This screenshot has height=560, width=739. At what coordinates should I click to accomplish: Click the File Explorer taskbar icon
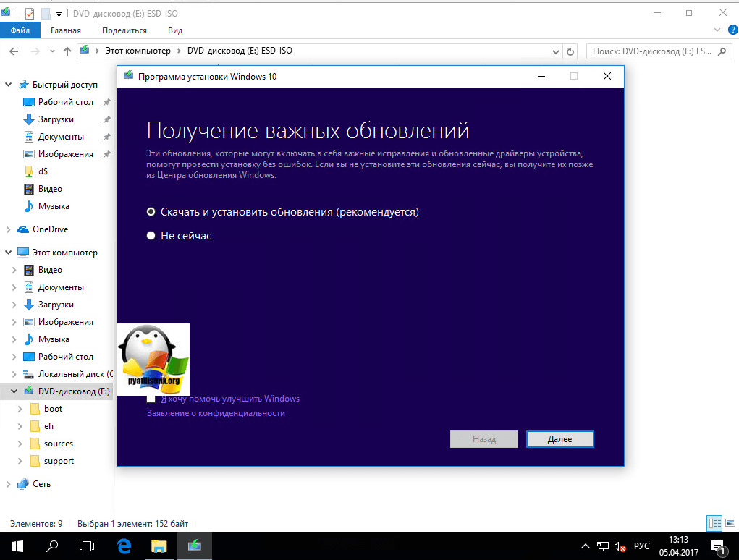(159, 546)
